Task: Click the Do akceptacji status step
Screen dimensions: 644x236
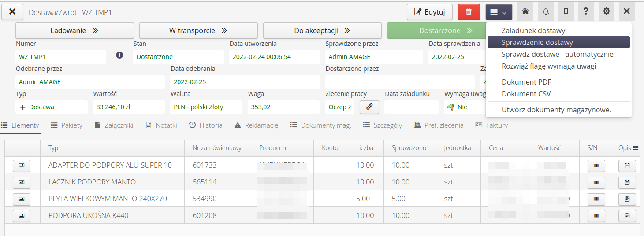Action: pyautogui.click(x=322, y=31)
